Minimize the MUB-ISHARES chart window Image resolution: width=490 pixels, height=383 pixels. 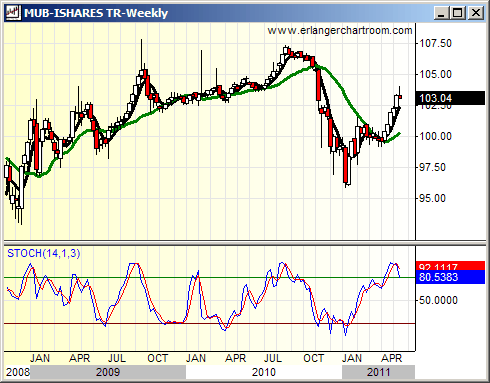click(442, 13)
